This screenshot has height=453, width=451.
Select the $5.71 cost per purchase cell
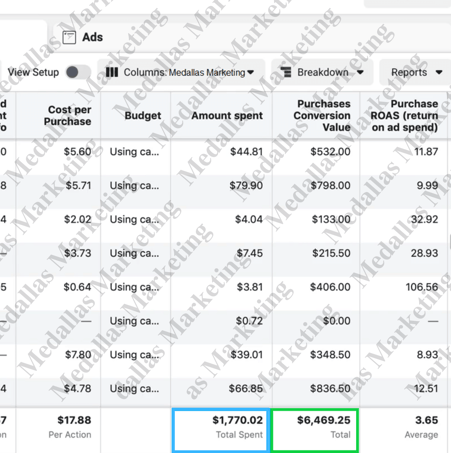pos(78,186)
